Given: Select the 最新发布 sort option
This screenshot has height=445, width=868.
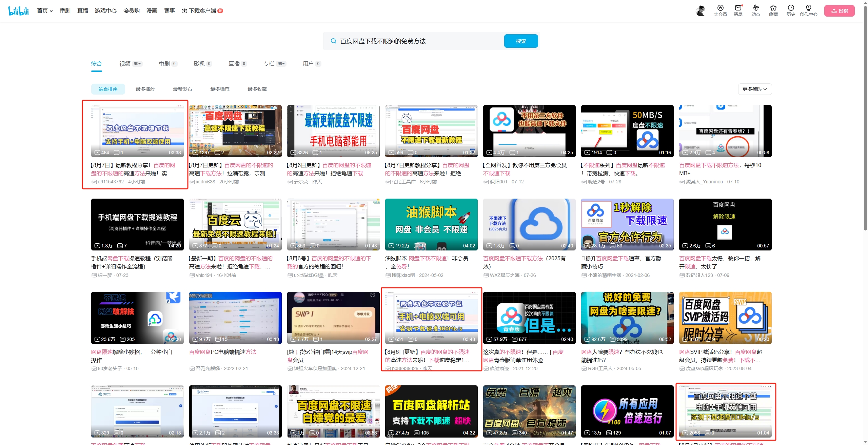Looking at the screenshot, I should [x=182, y=89].
